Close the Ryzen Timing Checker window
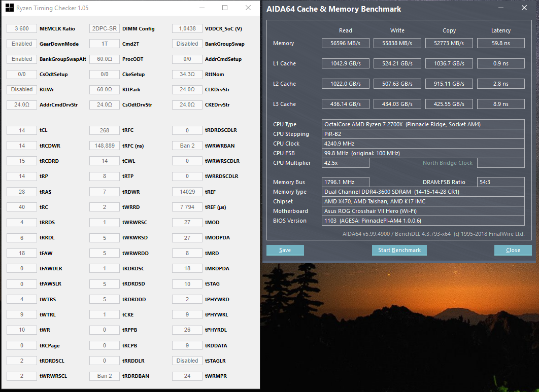Screen dimensions: 539x392 pos(248,8)
